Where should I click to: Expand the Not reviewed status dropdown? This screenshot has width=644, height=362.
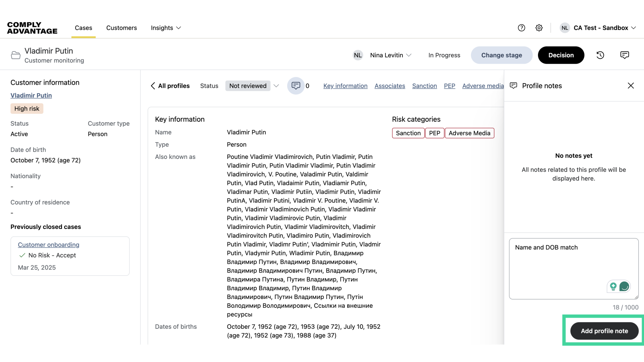pyautogui.click(x=276, y=86)
